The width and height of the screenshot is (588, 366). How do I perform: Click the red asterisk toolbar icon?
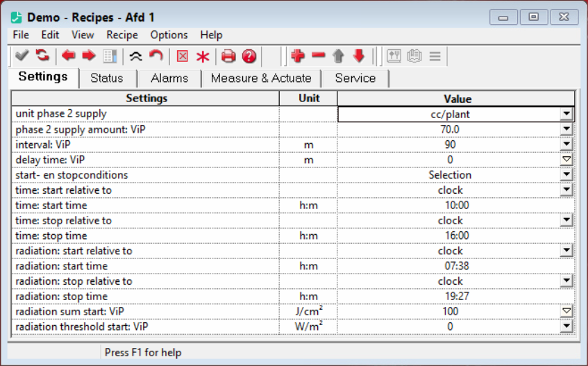[x=203, y=56]
